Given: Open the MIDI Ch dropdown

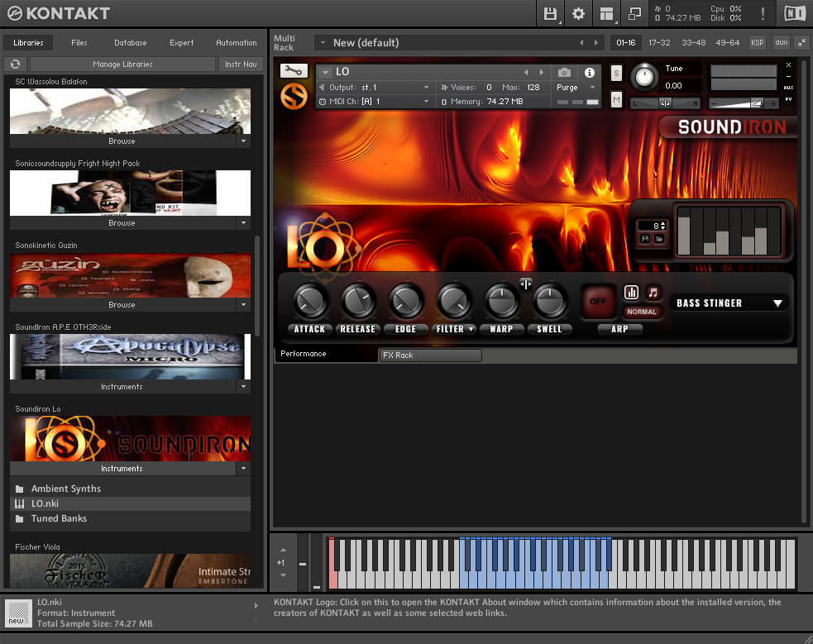Looking at the screenshot, I should (x=375, y=101).
